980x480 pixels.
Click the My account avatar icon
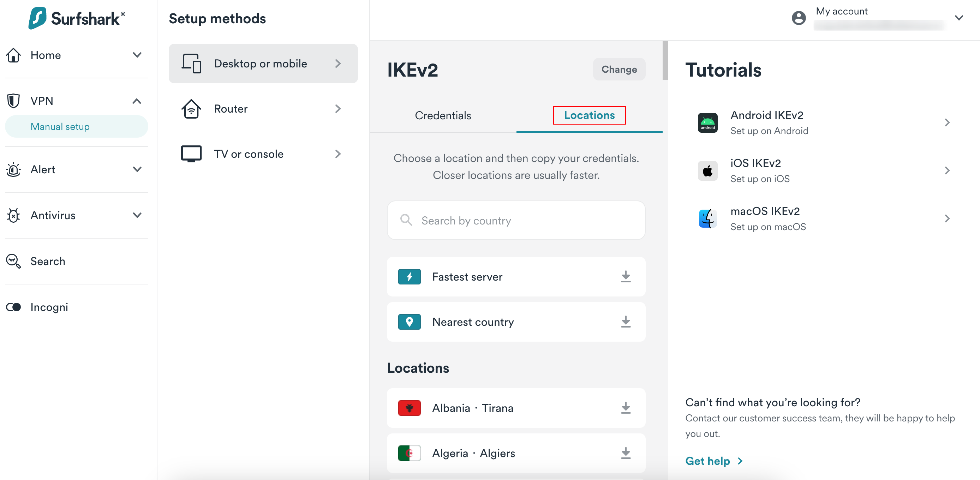click(x=798, y=18)
